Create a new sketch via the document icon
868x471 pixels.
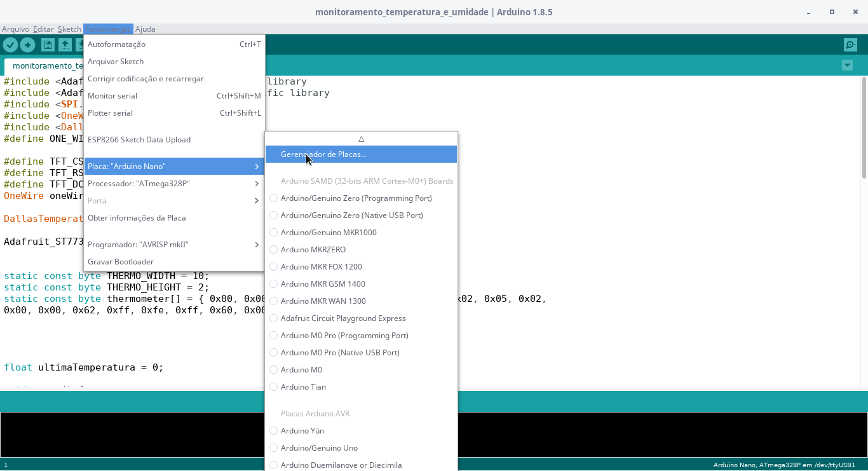coord(48,44)
